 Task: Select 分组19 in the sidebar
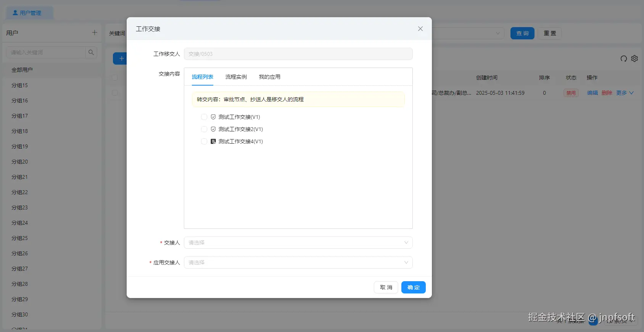click(x=52, y=146)
